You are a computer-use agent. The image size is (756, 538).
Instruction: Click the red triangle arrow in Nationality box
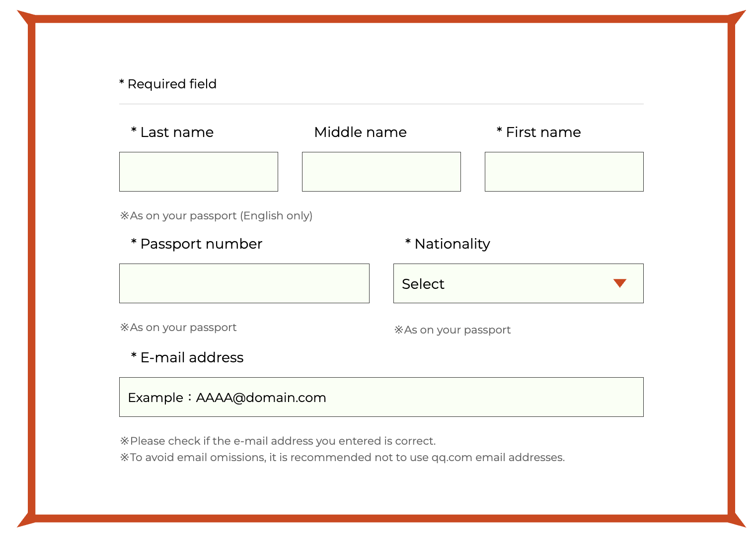pyautogui.click(x=619, y=283)
